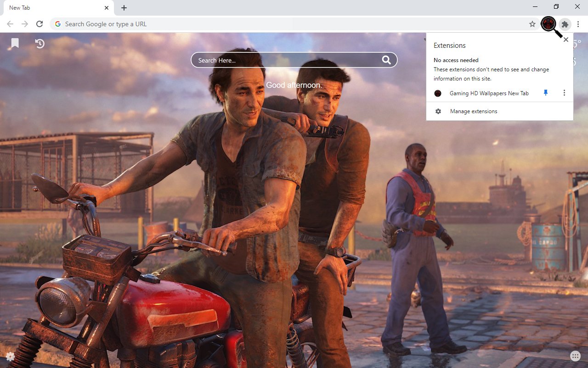Click the Google icon in address bar
Image resolution: width=588 pixels, height=368 pixels.
58,24
